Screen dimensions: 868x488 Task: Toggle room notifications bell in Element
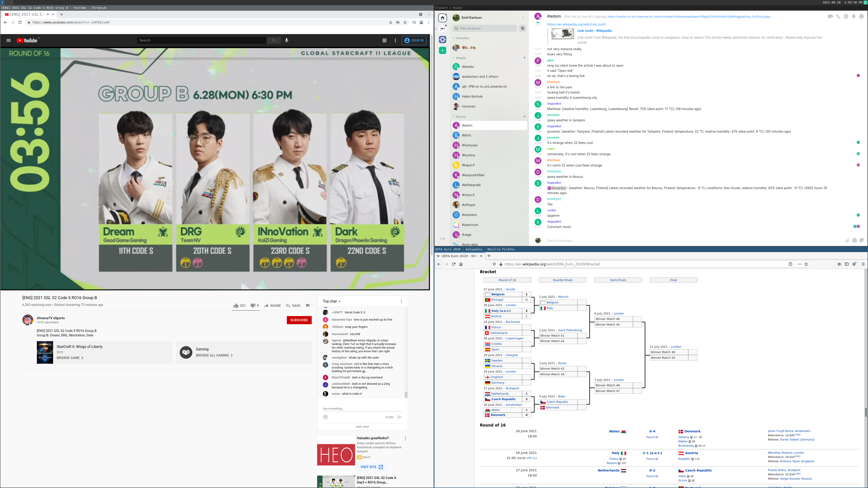[x=854, y=16]
